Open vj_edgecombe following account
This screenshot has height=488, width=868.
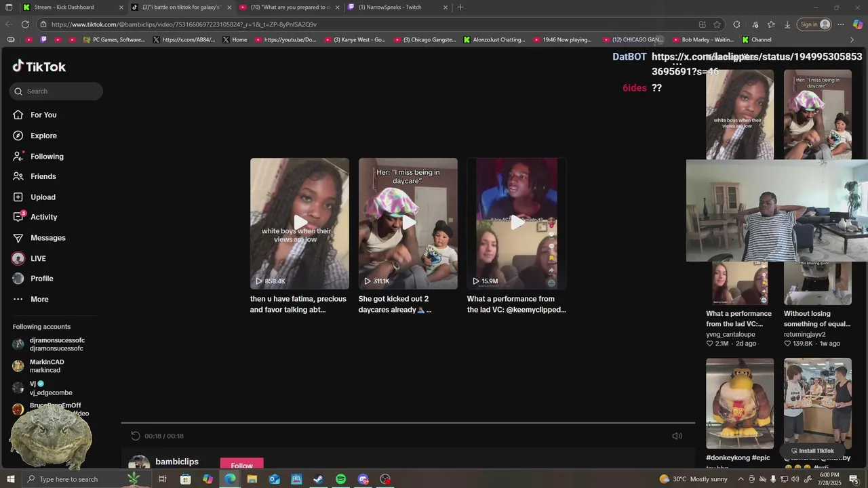[51, 388]
